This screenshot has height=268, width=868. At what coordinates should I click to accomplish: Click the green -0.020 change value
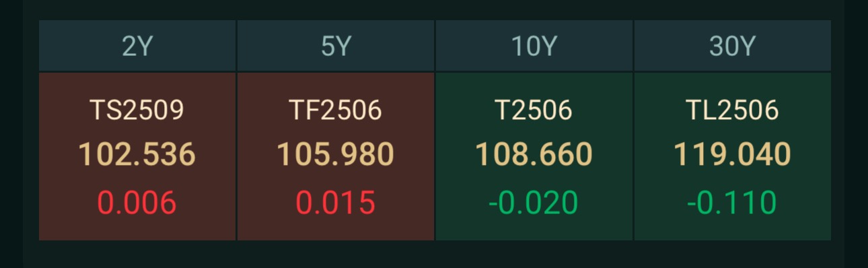click(x=534, y=203)
